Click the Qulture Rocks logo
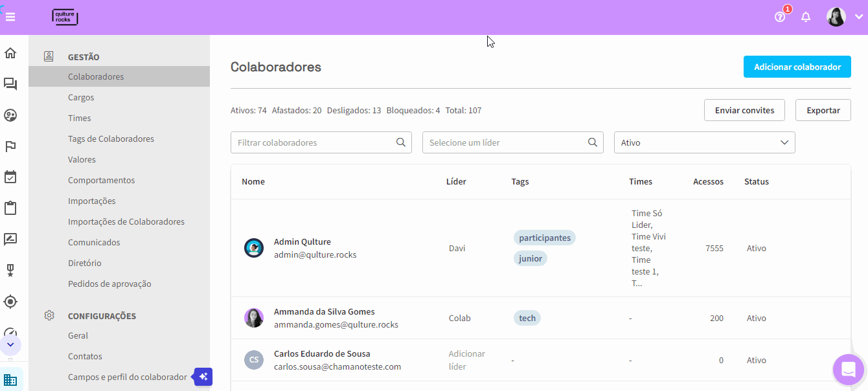Image resolution: width=868 pixels, height=391 pixels. (65, 17)
